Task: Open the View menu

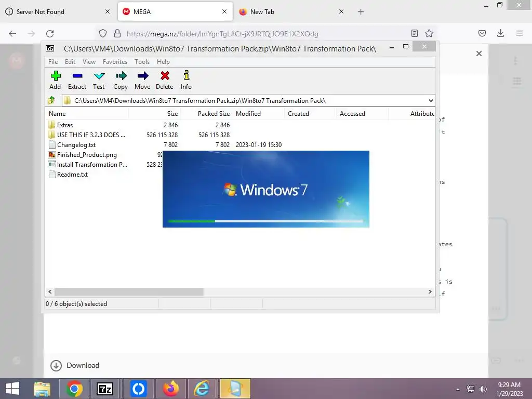Action: pyautogui.click(x=89, y=62)
